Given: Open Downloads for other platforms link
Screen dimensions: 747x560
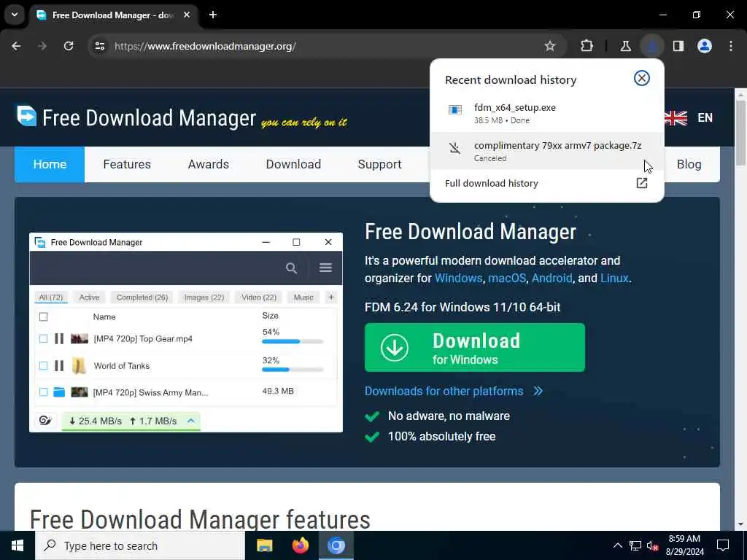Looking at the screenshot, I should (444, 391).
